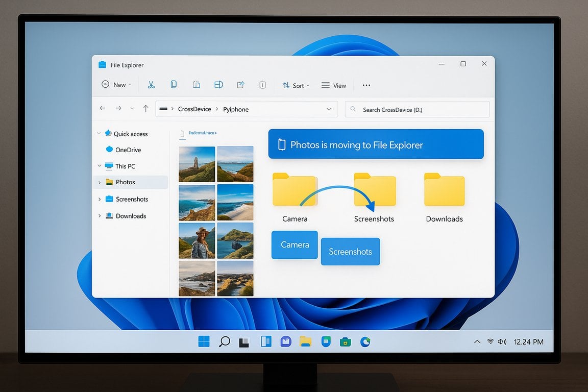Viewport: 588px width, 392px height.
Task: Go forward with the right arrow
Action: (x=118, y=108)
